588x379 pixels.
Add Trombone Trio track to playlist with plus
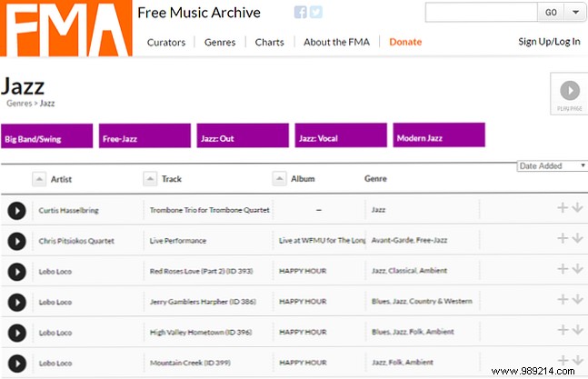563,207
